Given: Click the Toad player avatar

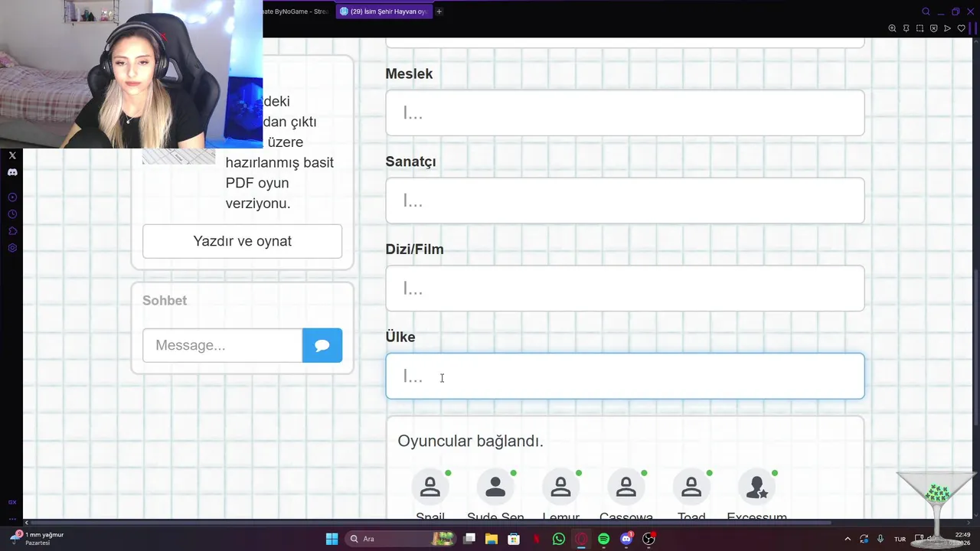Looking at the screenshot, I should coord(691,487).
